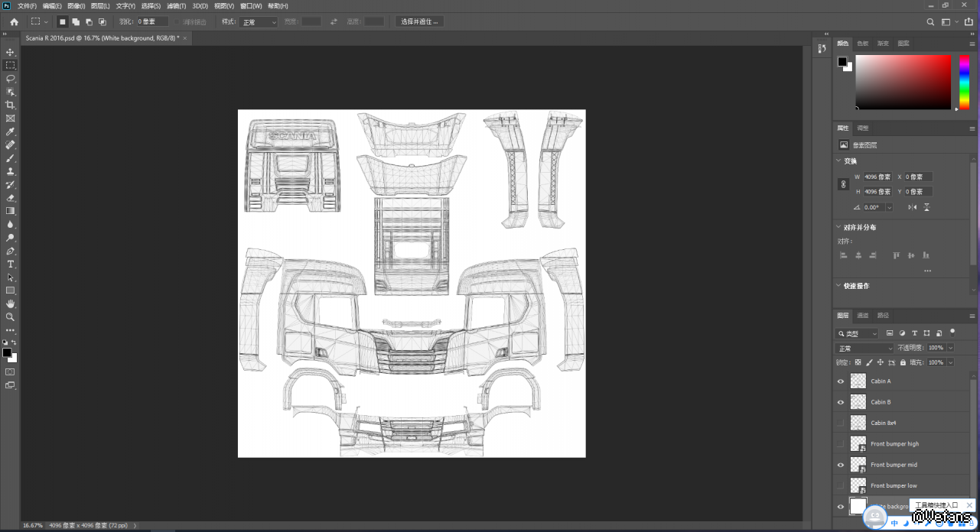Pick the Crop tool

pyautogui.click(x=11, y=105)
